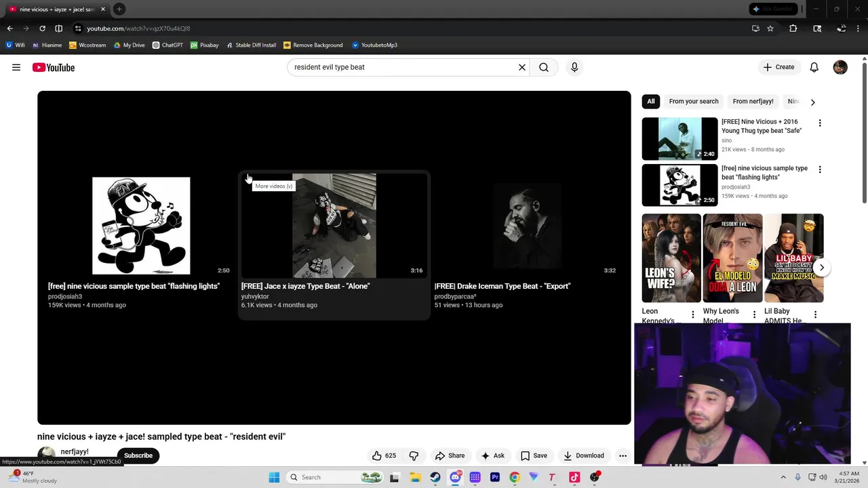Open '[FREE] Jace x iayze Type Beat' title

tap(305, 286)
